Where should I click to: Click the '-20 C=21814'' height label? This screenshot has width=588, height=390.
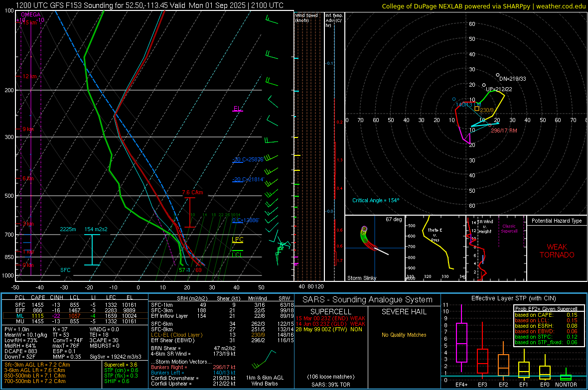coord(248,179)
